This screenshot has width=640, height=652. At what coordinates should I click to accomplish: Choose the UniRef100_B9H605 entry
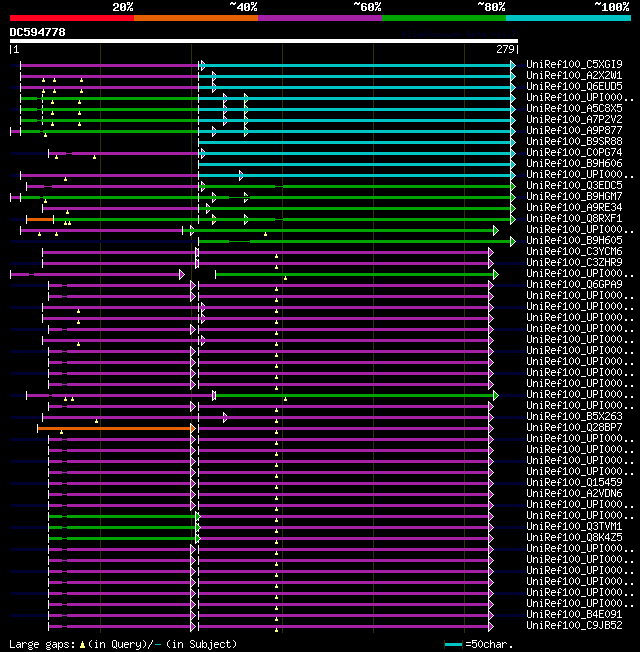click(574, 241)
